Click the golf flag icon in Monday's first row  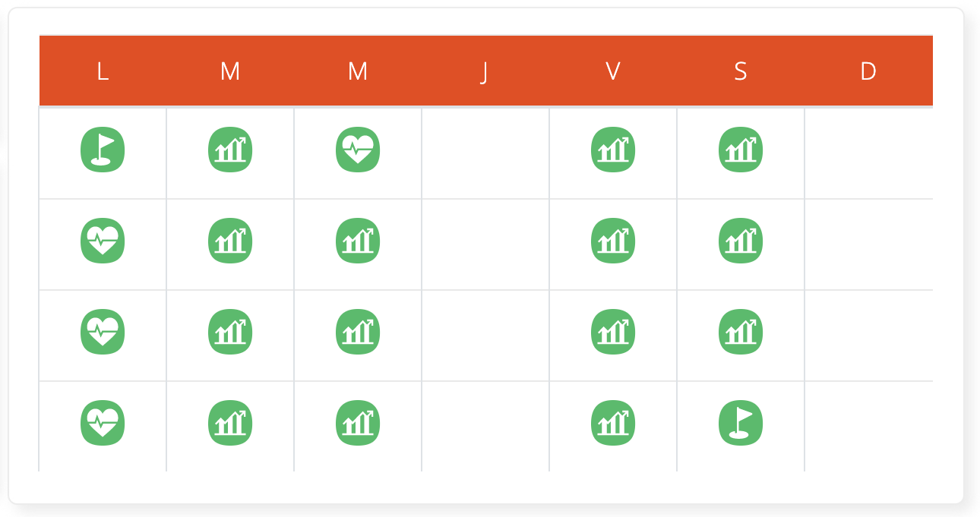point(103,150)
